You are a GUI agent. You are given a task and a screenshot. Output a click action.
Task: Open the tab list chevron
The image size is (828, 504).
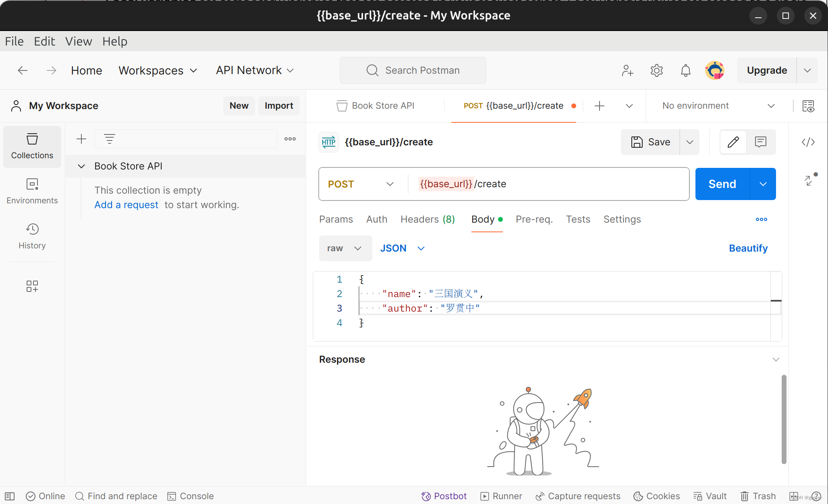[x=629, y=106]
